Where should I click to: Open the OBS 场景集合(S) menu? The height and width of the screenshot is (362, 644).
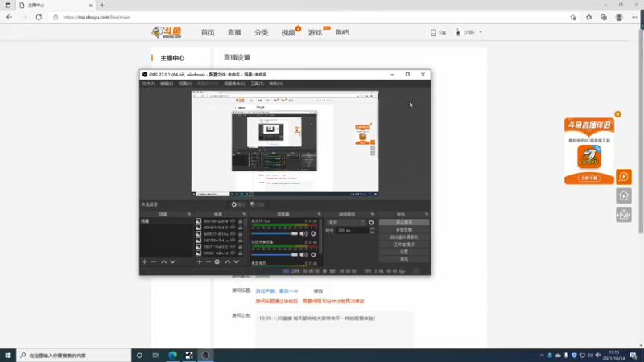point(234,84)
